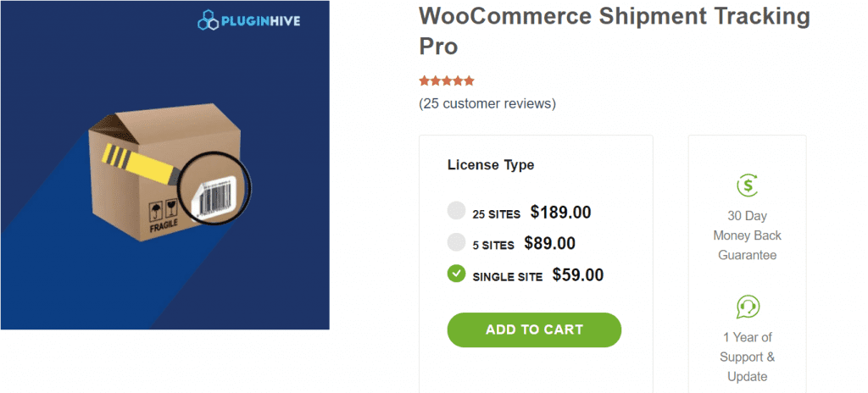
Task: Click the 30 Day Money Back Guarantee text
Action: tap(747, 235)
